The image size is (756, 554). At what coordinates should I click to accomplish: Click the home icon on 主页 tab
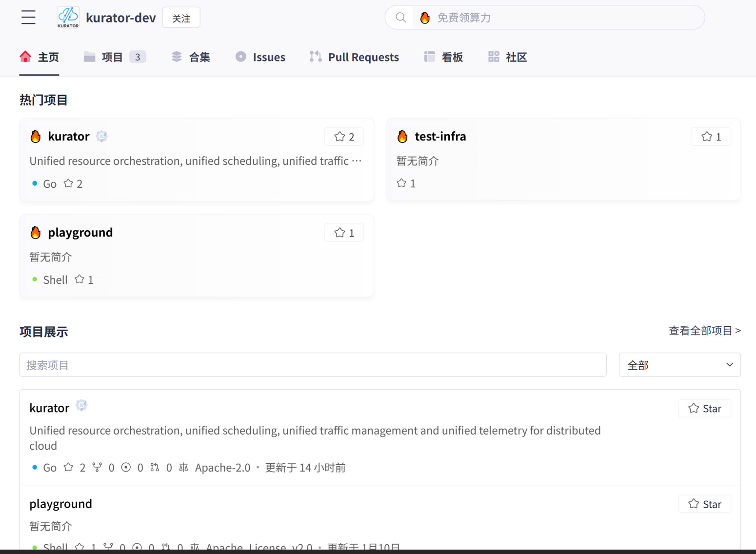coord(25,57)
